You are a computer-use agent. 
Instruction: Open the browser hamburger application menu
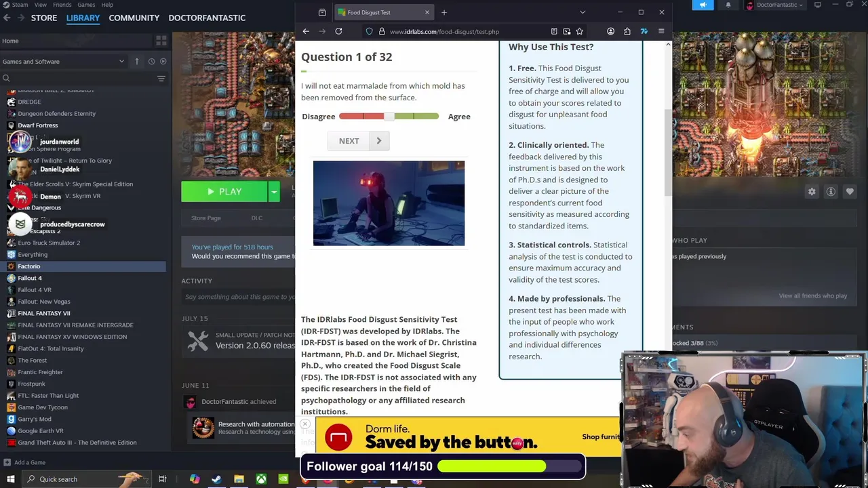pyautogui.click(x=661, y=31)
